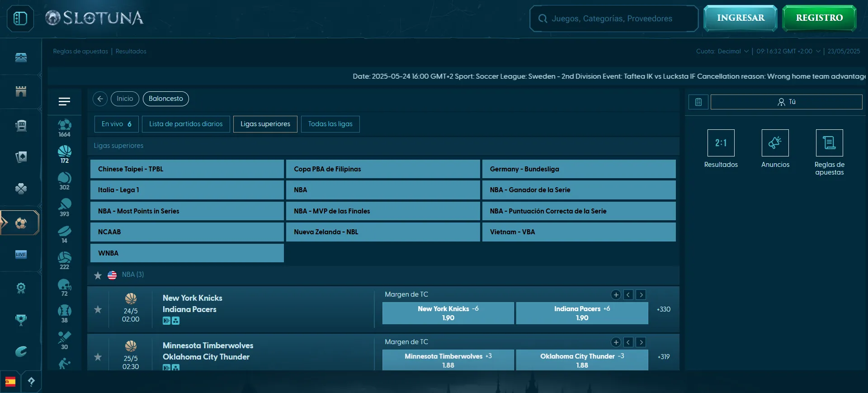
Task: Open the Anuncios megaphone icon
Action: (x=775, y=143)
